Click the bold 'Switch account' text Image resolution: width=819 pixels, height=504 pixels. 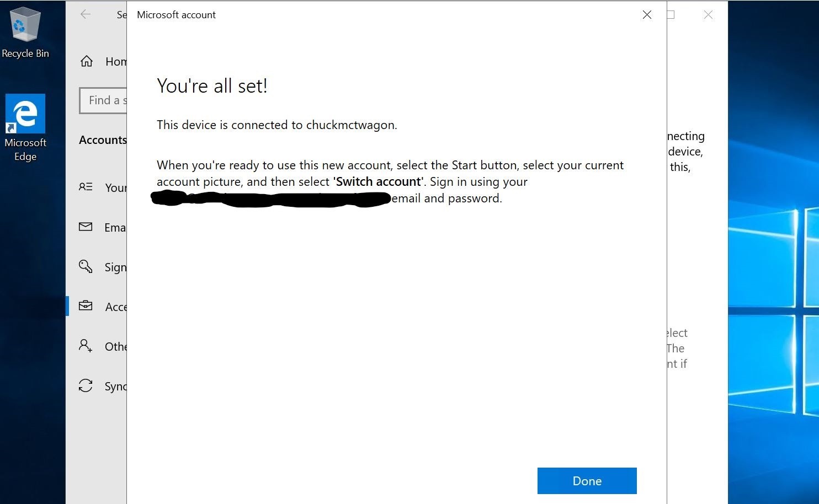coord(379,182)
